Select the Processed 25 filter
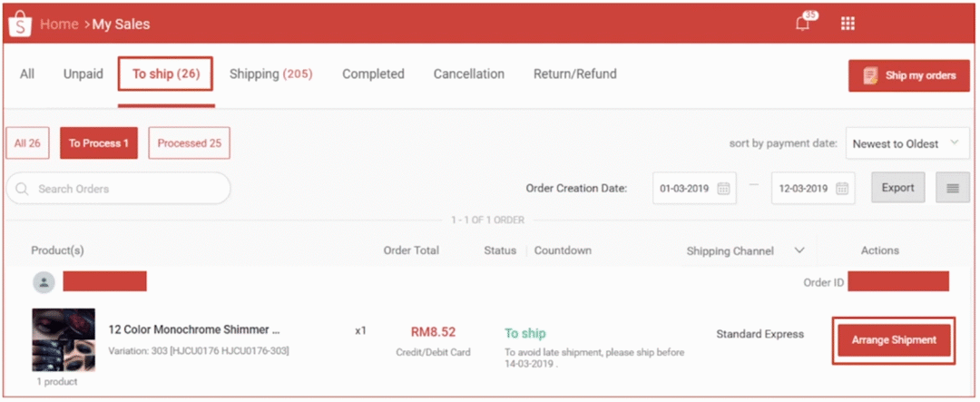 pos(189,143)
